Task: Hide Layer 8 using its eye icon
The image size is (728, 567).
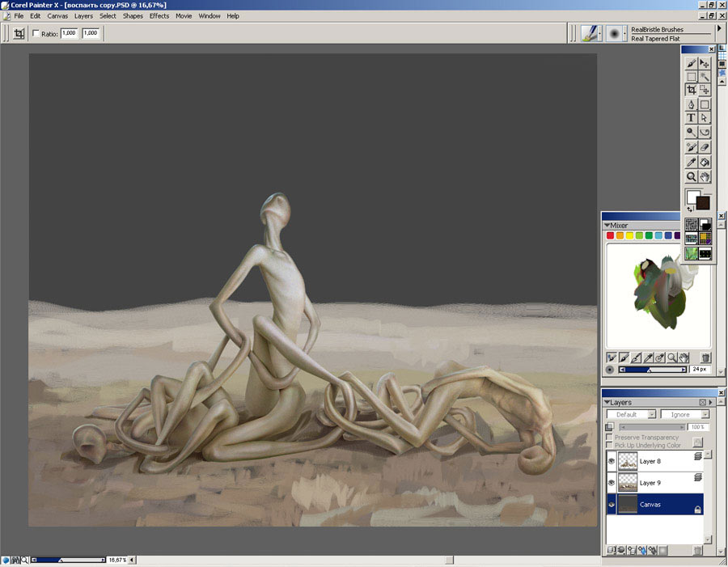Action: click(611, 461)
